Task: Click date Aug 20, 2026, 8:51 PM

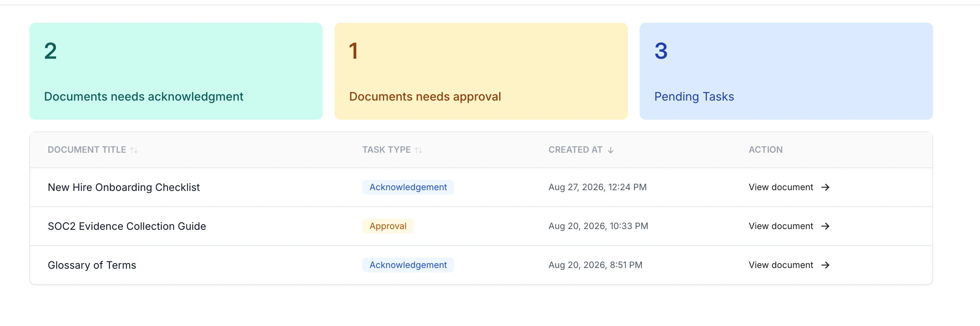Action: click(595, 265)
